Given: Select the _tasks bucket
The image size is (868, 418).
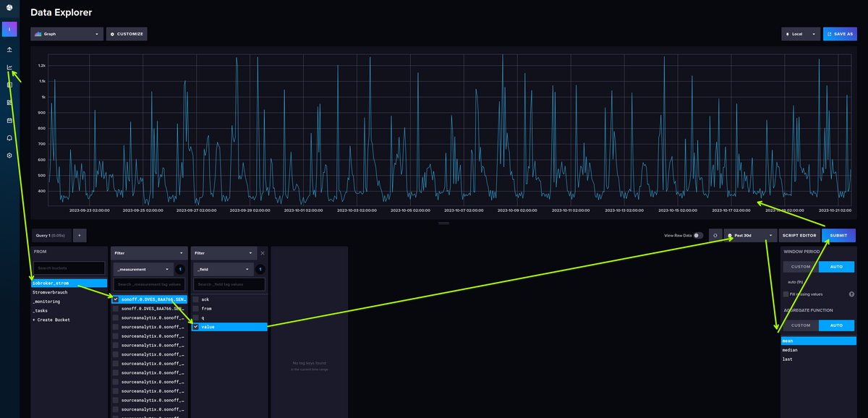Looking at the screenshot, I should click(69, 310).
